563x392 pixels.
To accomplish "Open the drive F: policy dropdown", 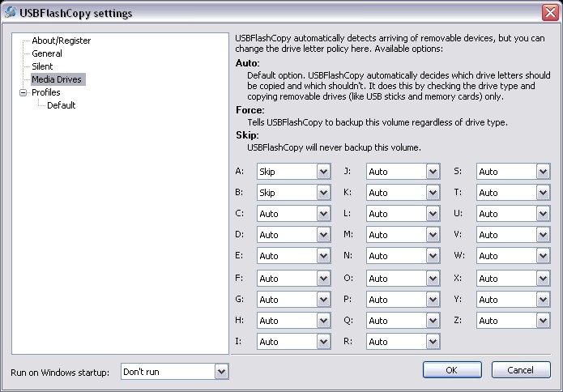I will 294,278.
